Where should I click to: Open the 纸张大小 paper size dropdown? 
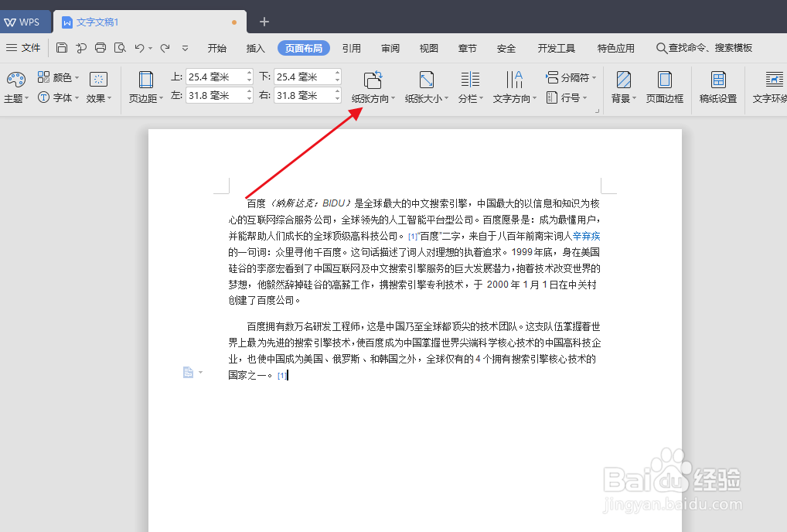427,87
